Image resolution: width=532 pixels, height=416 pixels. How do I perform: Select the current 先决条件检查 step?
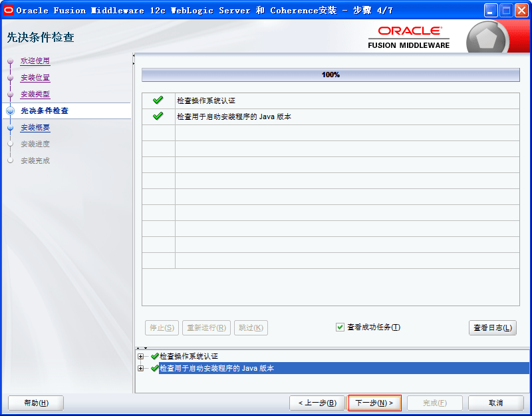45,110
